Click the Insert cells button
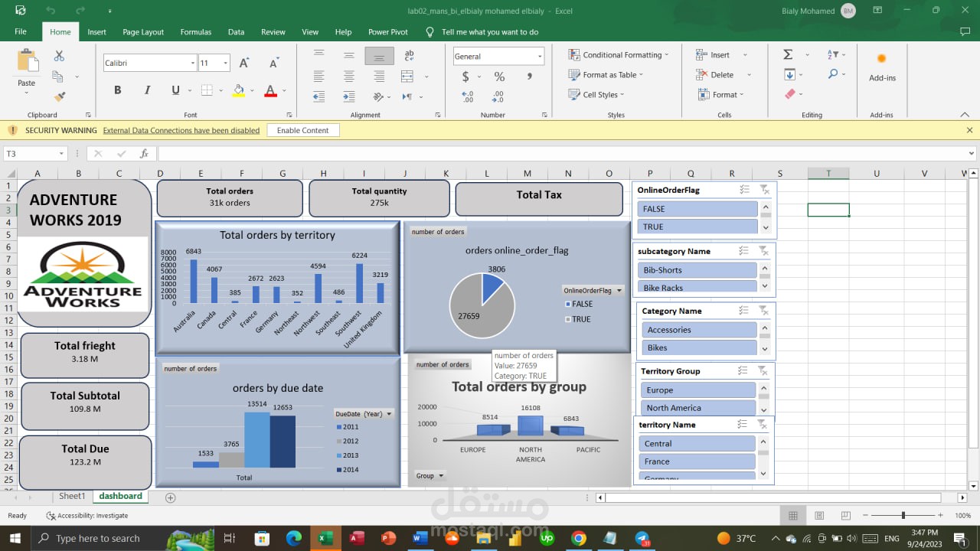This screenshot has width=980, height=551. 713,55
